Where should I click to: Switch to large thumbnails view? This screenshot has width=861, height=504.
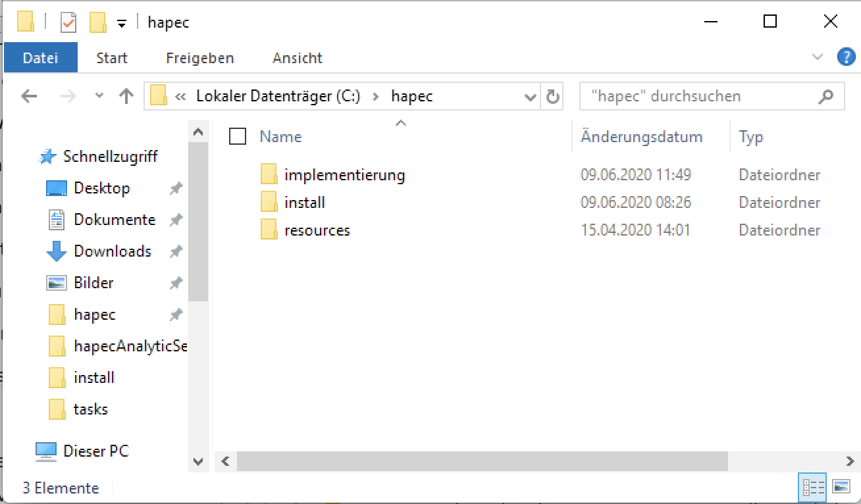tap(841, 487)
